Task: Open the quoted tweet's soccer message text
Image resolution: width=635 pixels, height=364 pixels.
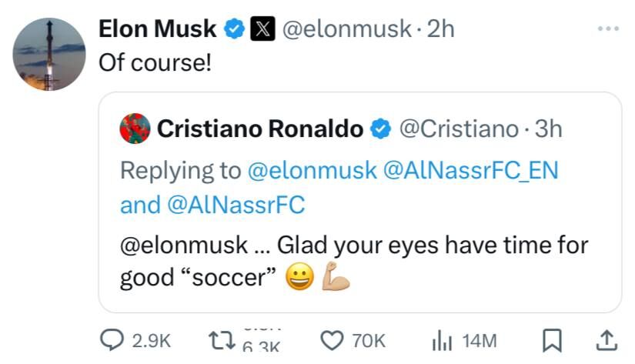Action: click(353, 261)
